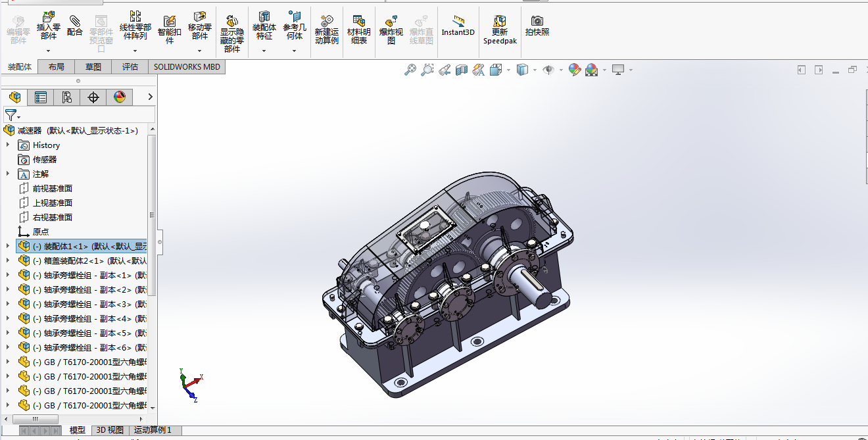The width and height of the screenshot is (868, 440).
Task: Click 更新 Speedpak
Action: pyautogui.click(x=500, y=29)
